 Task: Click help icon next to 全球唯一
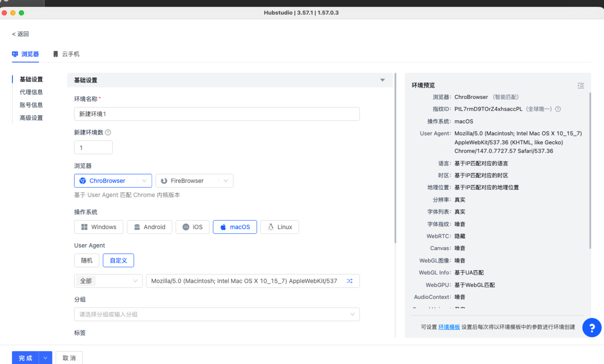[558, 109]
